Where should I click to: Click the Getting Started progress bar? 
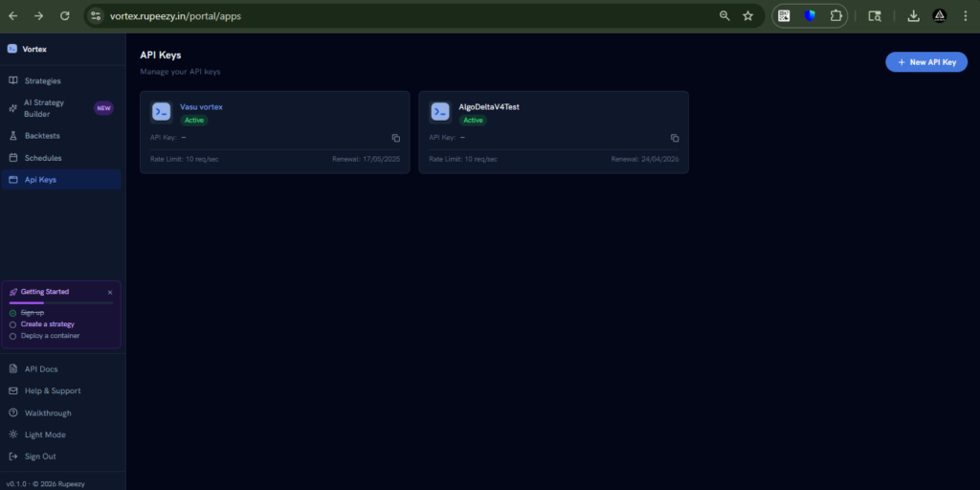point(60,302)
